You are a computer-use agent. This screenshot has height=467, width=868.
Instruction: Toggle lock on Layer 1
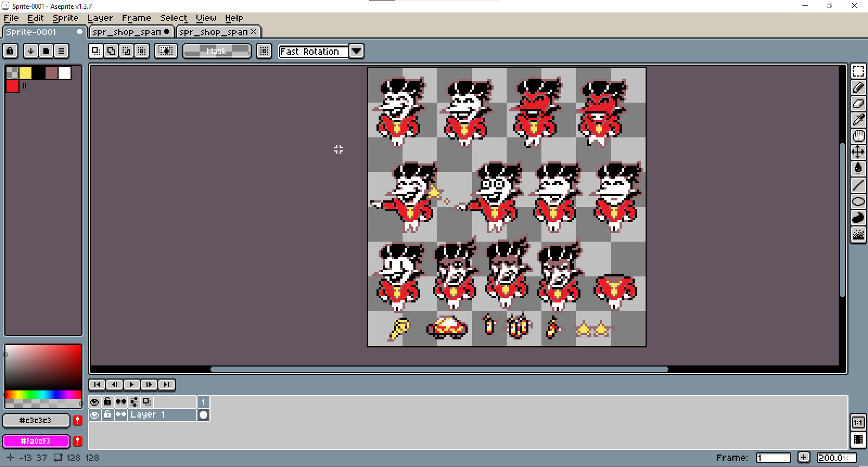point(107,415)
